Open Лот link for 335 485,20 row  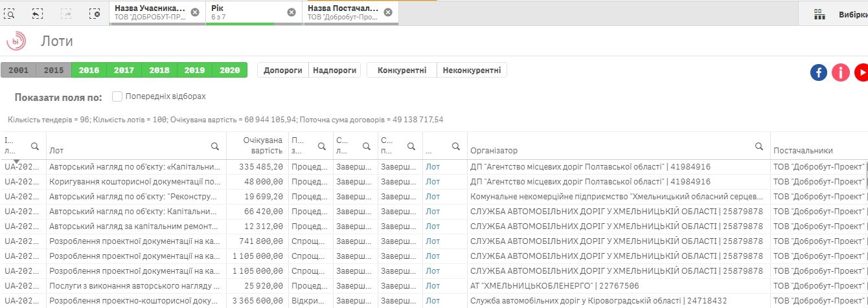click(432, 166)
